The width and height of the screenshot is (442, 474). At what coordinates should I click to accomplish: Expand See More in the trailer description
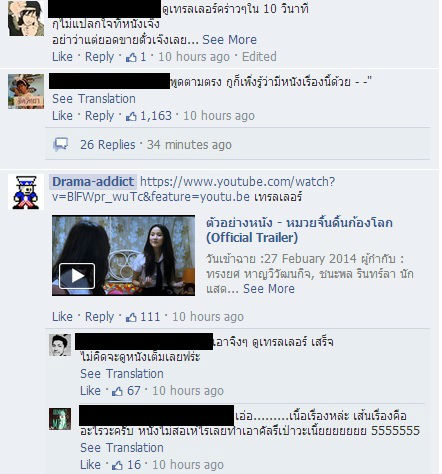[x=269, y=289]
